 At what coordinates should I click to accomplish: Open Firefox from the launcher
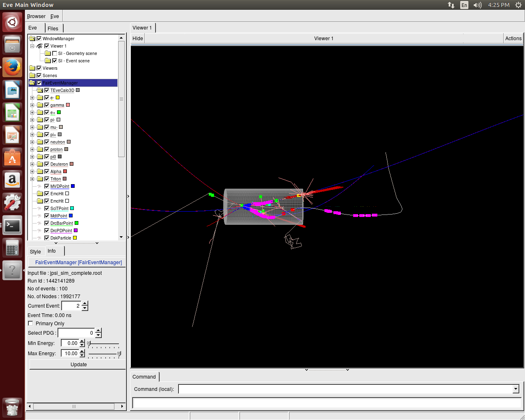[12, 67]
